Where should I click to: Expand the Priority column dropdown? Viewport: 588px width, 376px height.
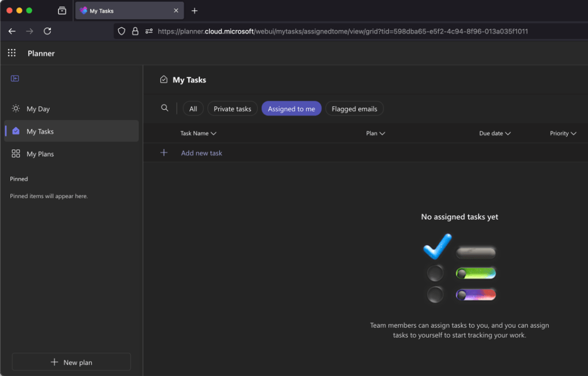[x=563, y=133]
